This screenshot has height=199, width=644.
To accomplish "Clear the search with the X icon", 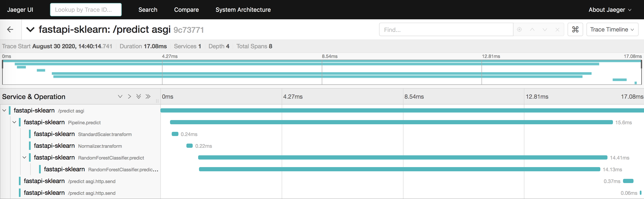I will coord(558,29).
